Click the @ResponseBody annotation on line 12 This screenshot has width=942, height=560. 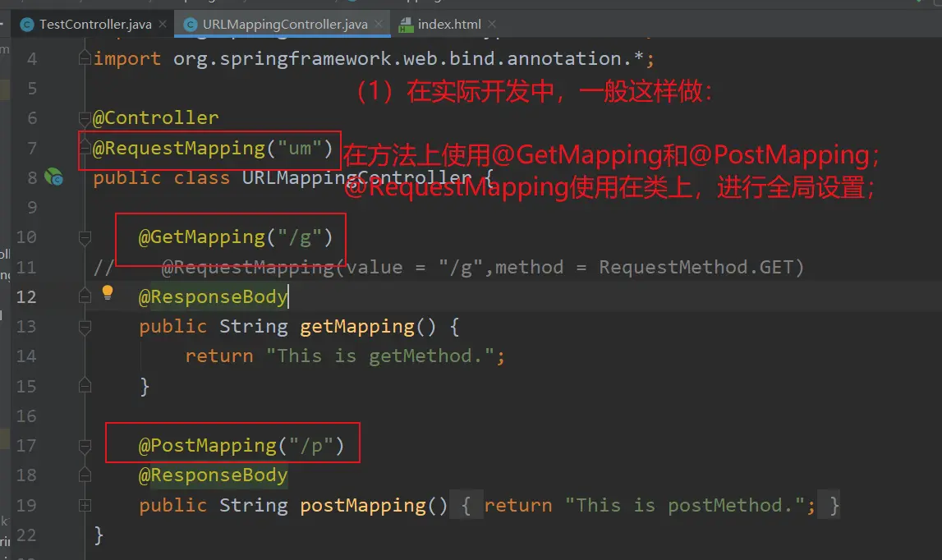214,296
